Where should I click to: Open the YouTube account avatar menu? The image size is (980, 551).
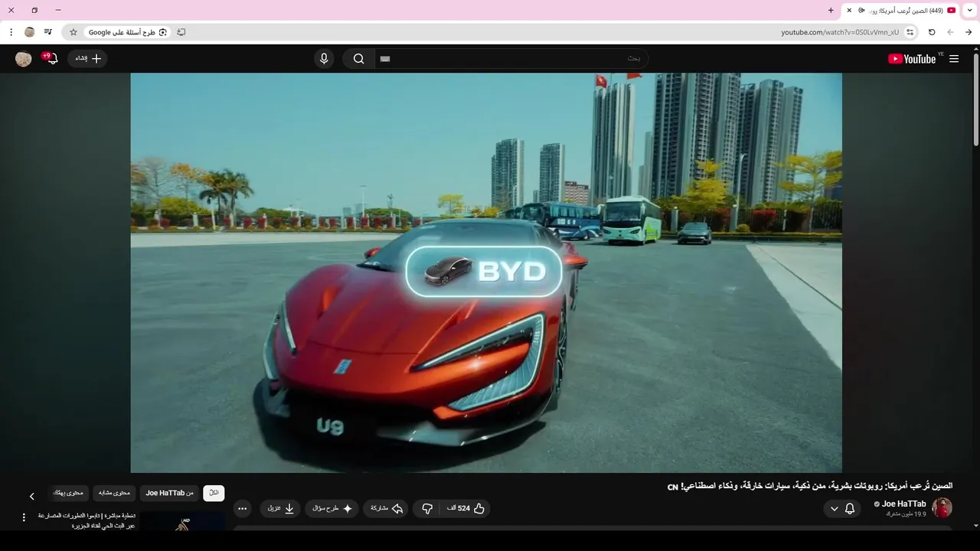[x=24, y=59]
